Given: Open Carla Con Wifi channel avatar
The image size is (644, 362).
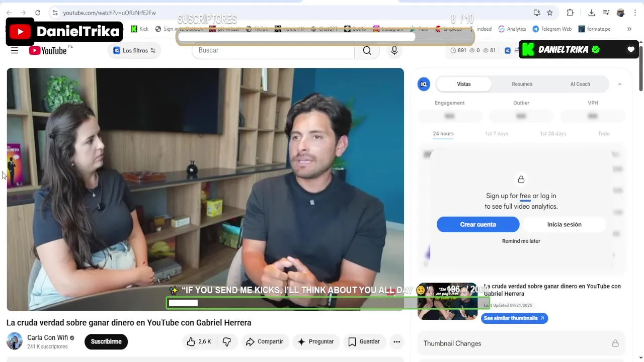Looking at the screenshot, I should [x=15, y=341].
